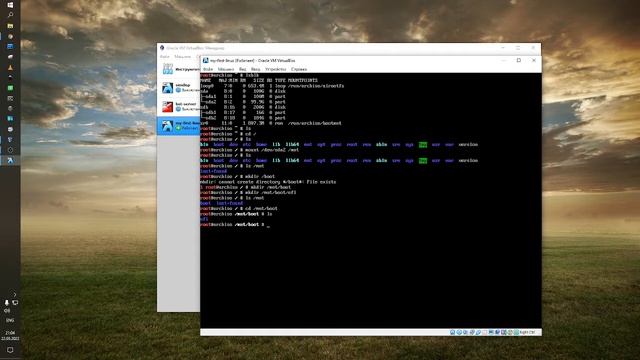This screenshot has width=640, height=360.
Task: Select the running my-first-linux machine in Manager
Action: coord(179,126)
